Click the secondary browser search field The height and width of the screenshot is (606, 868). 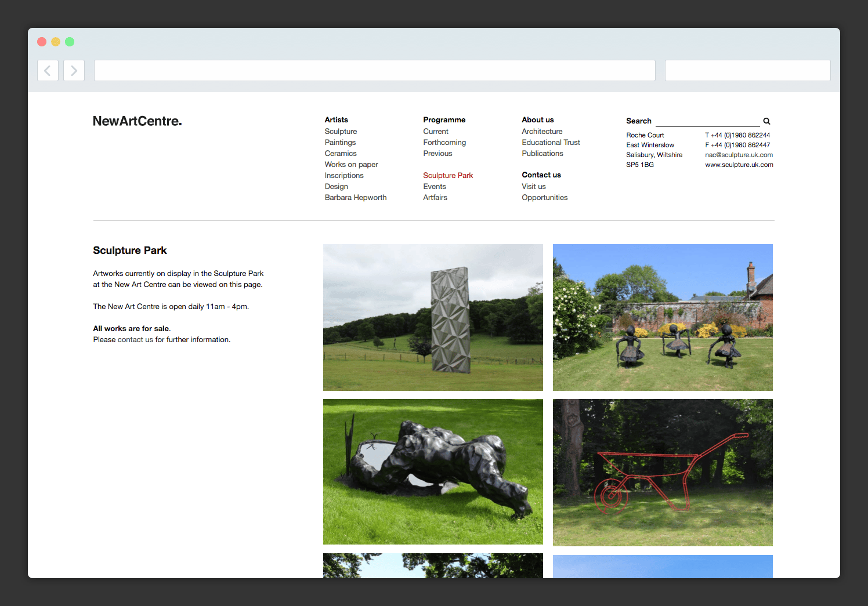747,71
